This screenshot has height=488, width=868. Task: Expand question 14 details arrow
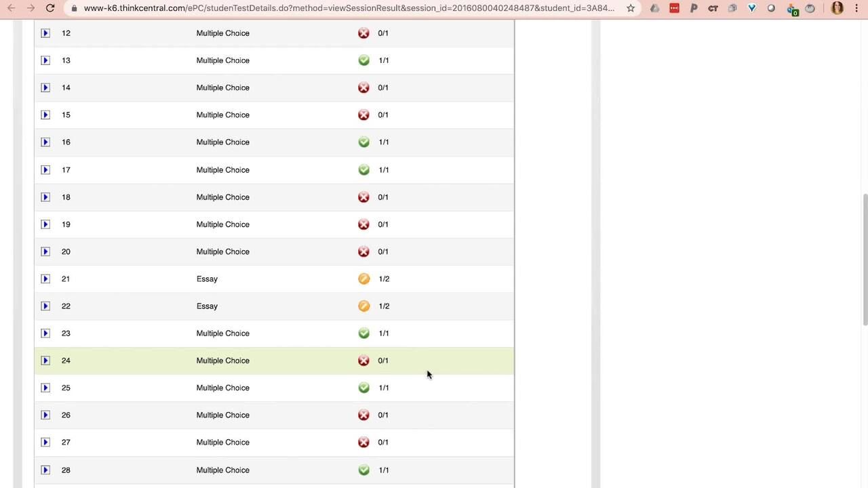(x=45, y=87)
